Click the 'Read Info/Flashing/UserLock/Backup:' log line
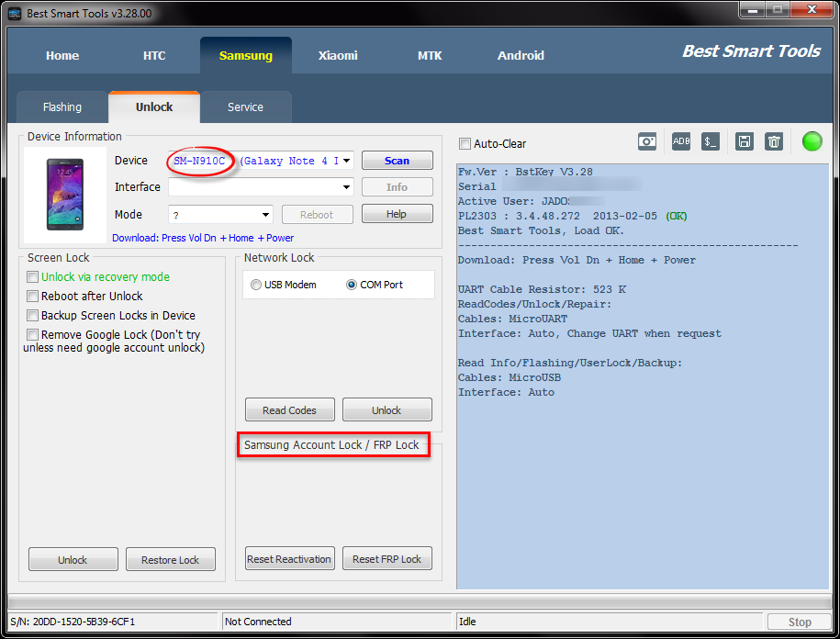Viewport: 840px width, 639px height. pos(570,364)
